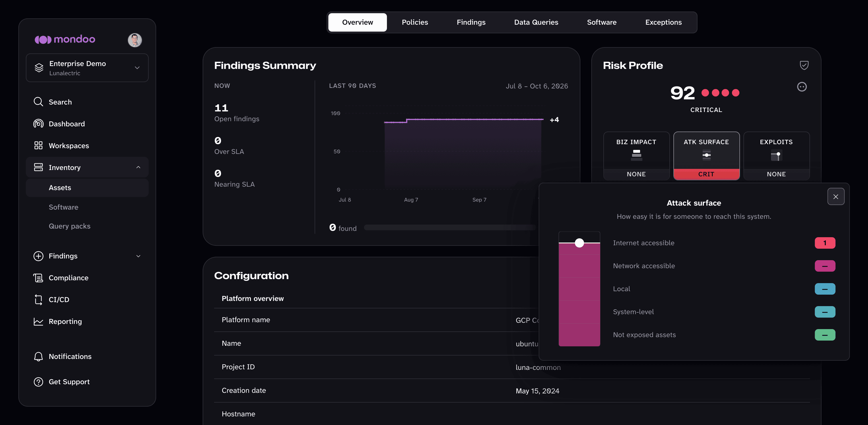
Task: Open Reporting via the chart icon
Action: pos(38,322)
